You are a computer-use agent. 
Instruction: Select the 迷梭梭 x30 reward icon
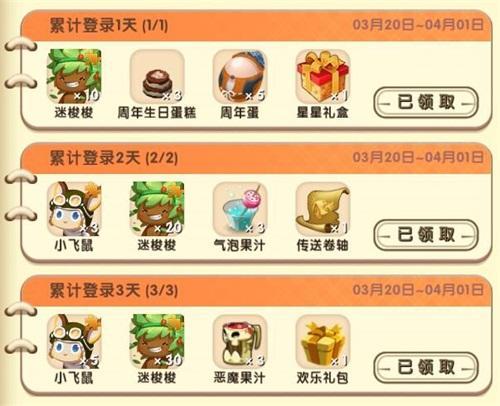pyautogui.click(x=157, y=341)
